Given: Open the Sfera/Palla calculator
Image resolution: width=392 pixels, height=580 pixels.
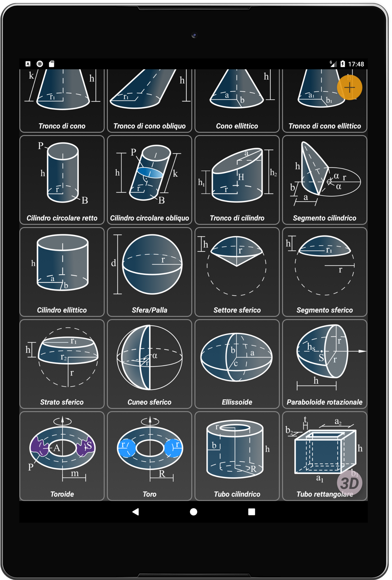Looking at the screenshot, I should tap(150, 272).
